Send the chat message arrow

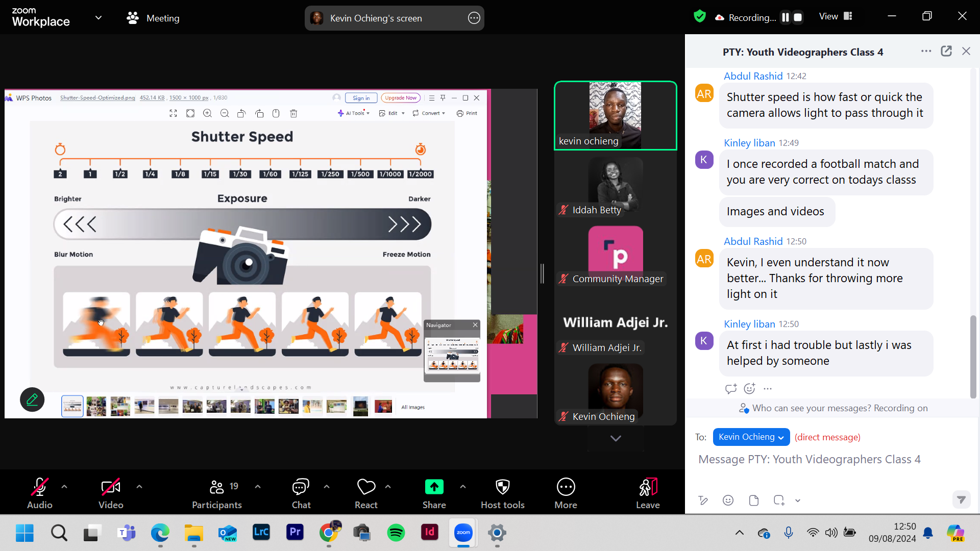click(961, 499)
